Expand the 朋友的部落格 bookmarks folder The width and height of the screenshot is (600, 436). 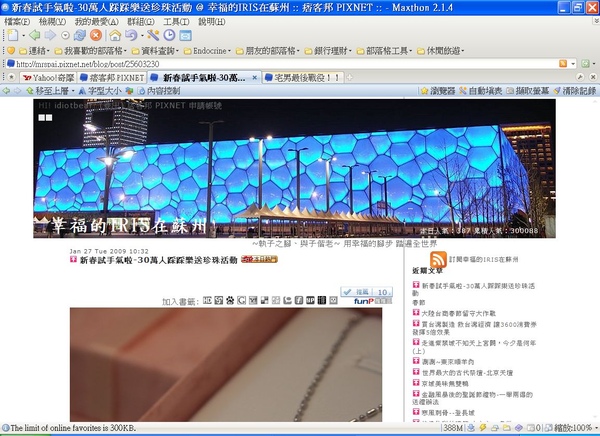pyautogui.click(x=267, y=51)
